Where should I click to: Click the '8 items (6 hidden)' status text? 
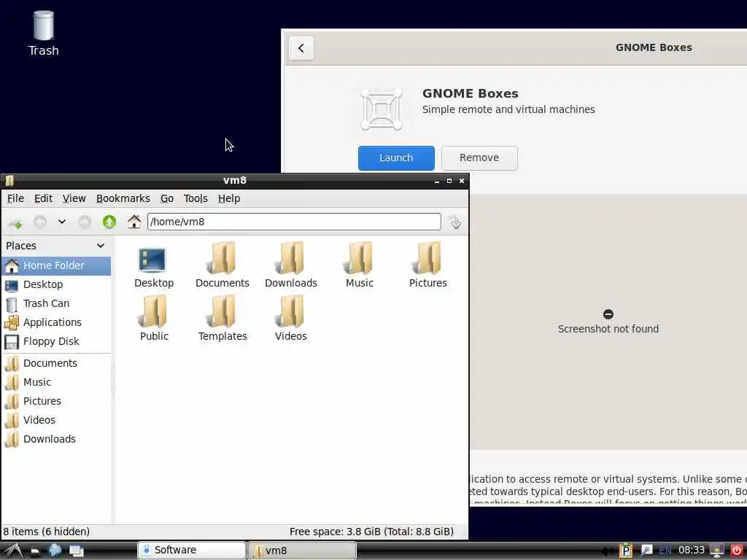pos(46,532)
